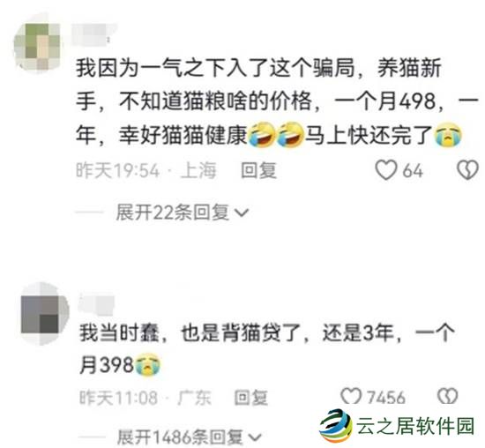Like the comment with 64 likes
This screenshot has width=485, height=448.
(x=385, y=170)
